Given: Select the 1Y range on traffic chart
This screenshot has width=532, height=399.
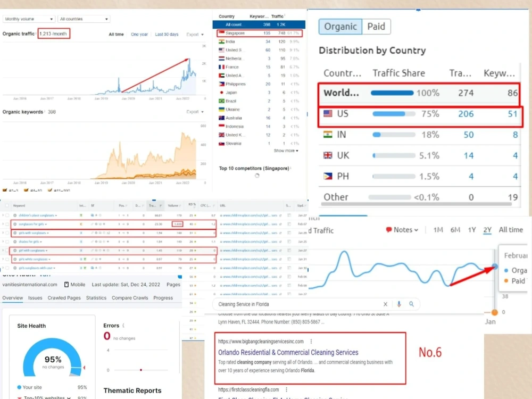Looking at the screenshot, I should [472, 230].
